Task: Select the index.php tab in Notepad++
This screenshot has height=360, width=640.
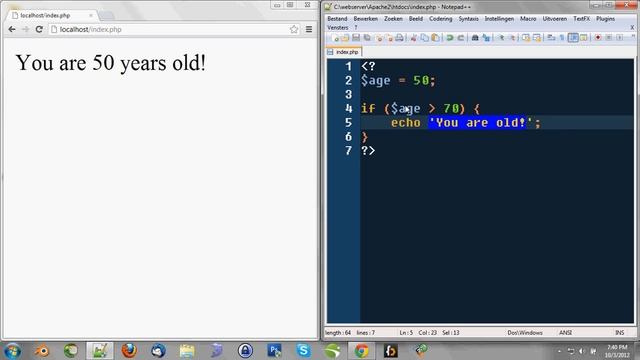Action: click(344, 52)
